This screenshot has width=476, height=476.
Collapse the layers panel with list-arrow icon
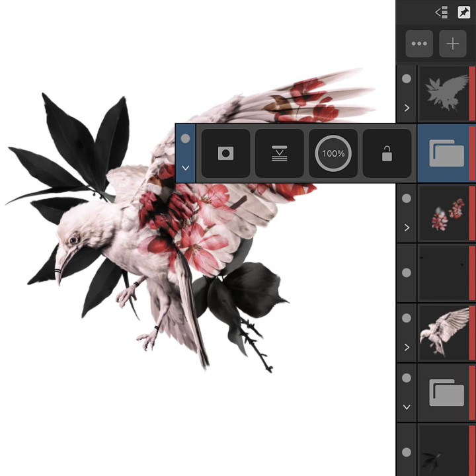click(x=441, y=13)
